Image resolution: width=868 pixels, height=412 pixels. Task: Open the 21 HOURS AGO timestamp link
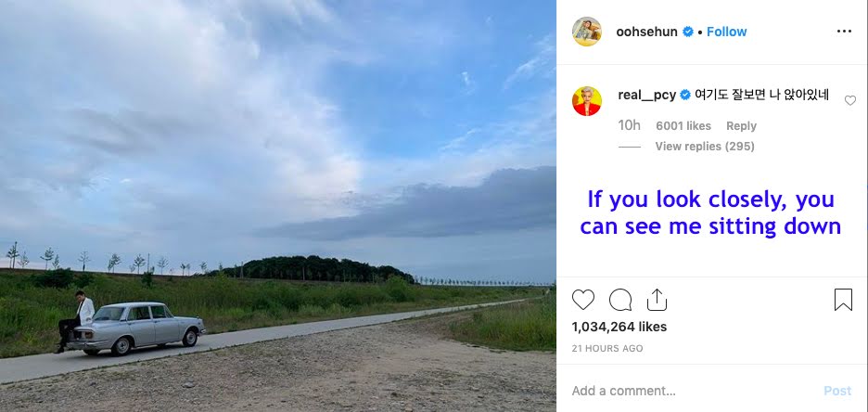[607, 348]
